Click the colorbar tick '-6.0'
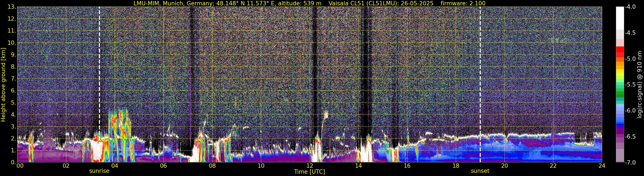Viewport: 644px width, 176px height. tap(630, 110)
